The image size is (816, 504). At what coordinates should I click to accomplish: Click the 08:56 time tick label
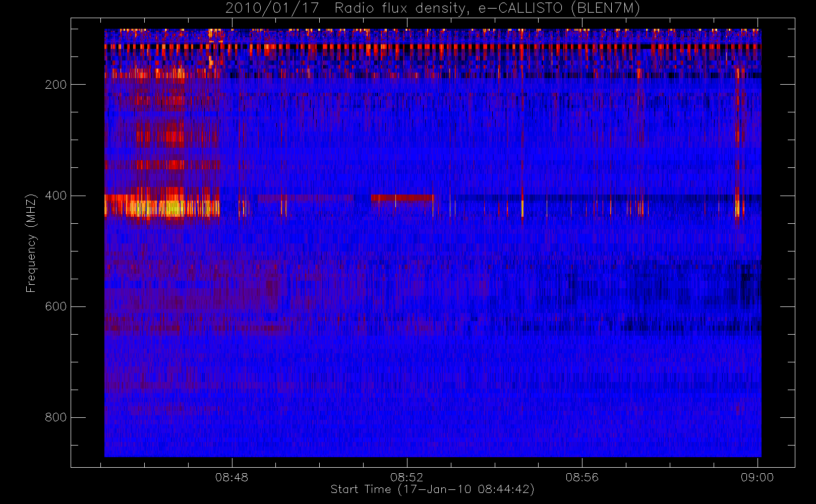point(582,477)
